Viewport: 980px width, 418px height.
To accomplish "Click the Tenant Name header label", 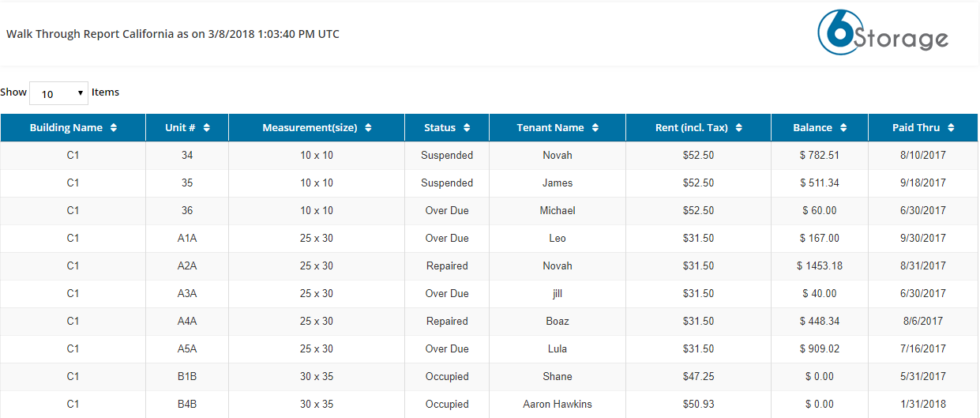I will coord(550,128).
